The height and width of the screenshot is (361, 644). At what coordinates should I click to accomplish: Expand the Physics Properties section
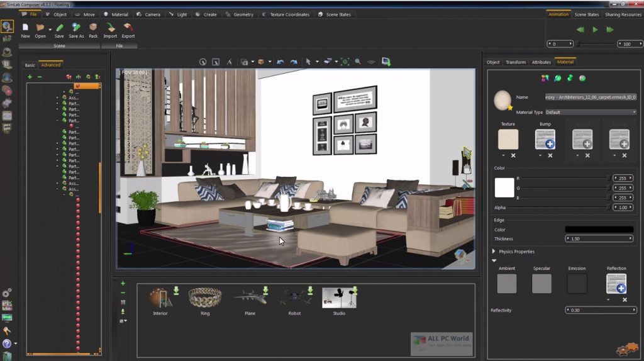[x=494, y=252]
